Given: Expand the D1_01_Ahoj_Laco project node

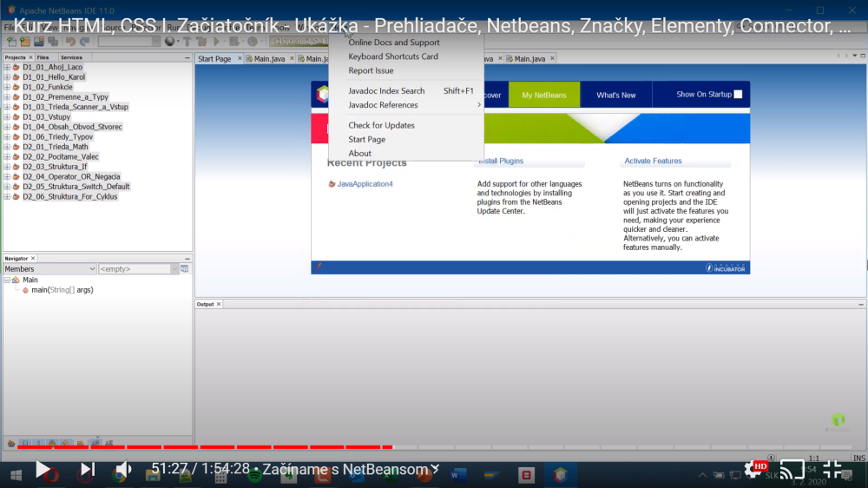Looking at the screenshot, I should (7, 67).
